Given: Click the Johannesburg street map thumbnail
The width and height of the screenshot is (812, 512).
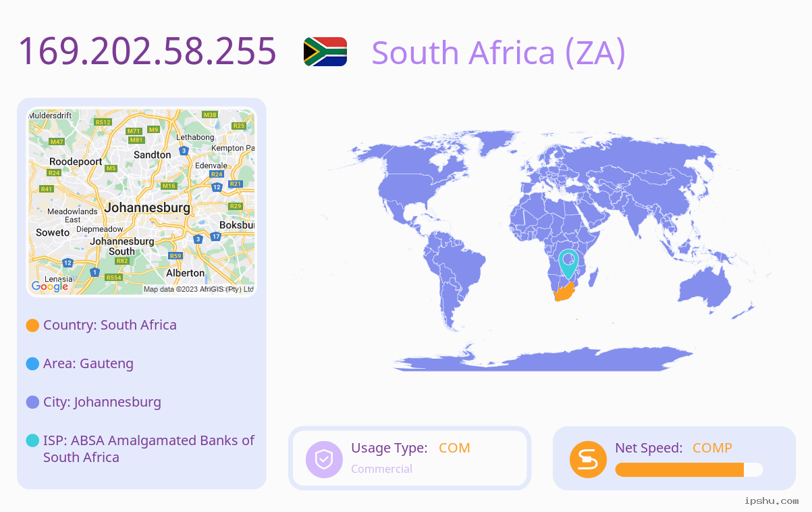Looking at the screenshot, I should coord(142,202).
